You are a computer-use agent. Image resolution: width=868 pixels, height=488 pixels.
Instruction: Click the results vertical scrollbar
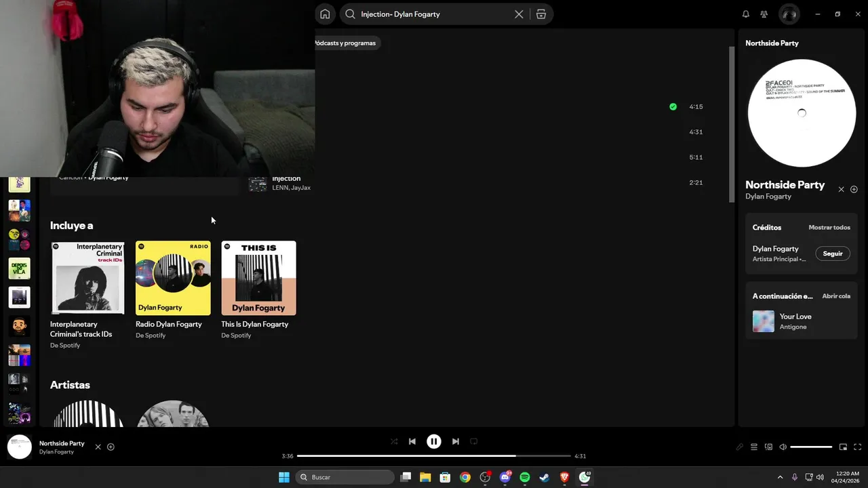(732, 124)
